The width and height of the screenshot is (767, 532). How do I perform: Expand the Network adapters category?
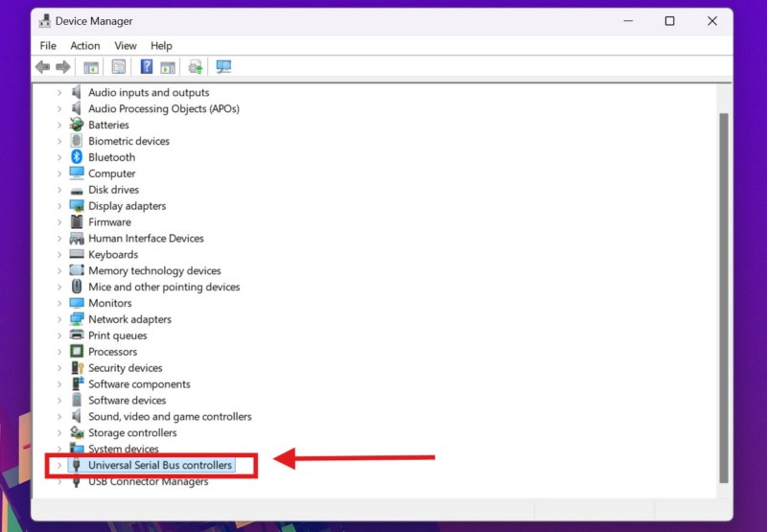[x=58, y=319]
